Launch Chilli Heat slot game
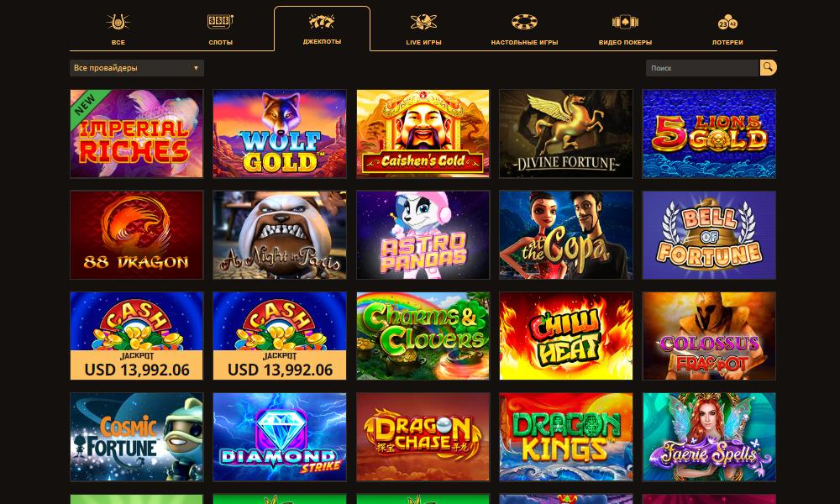The height and width of the screenshot is (504, 840). (x=565, y=336)
